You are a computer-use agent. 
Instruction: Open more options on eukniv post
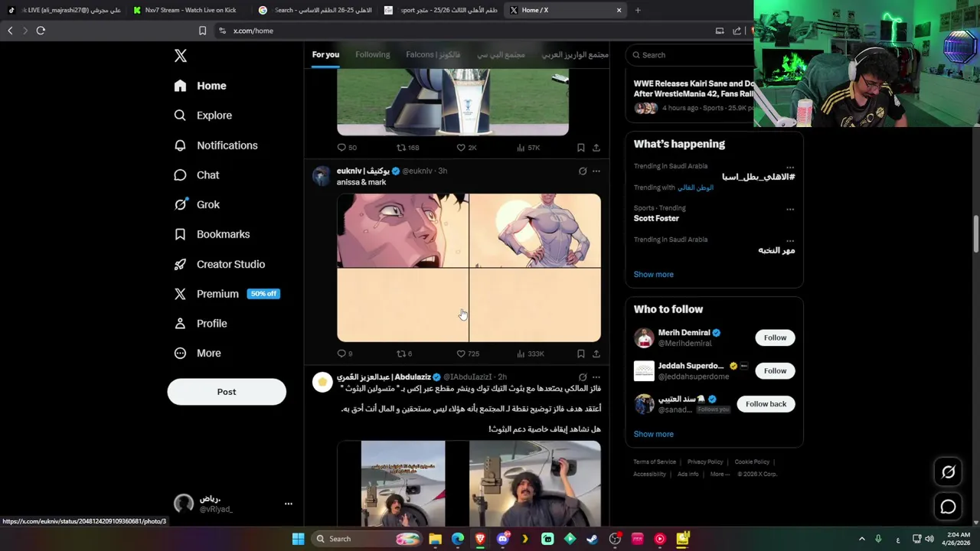pos(596,171)
